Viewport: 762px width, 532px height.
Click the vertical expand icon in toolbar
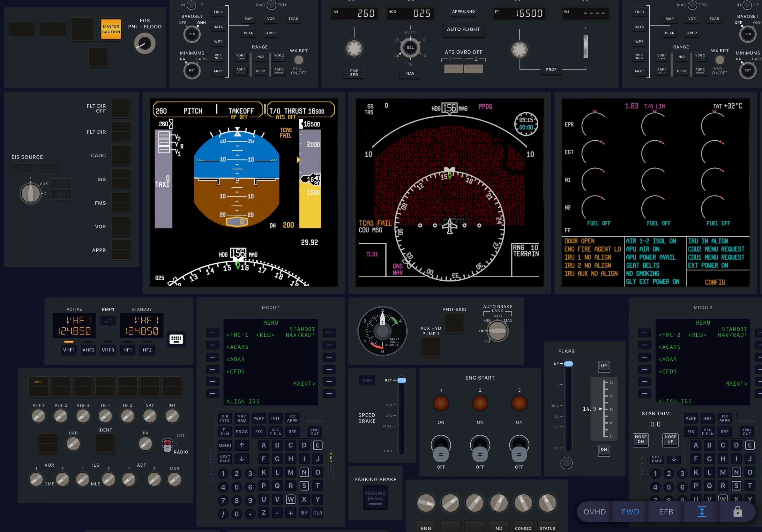702,512
